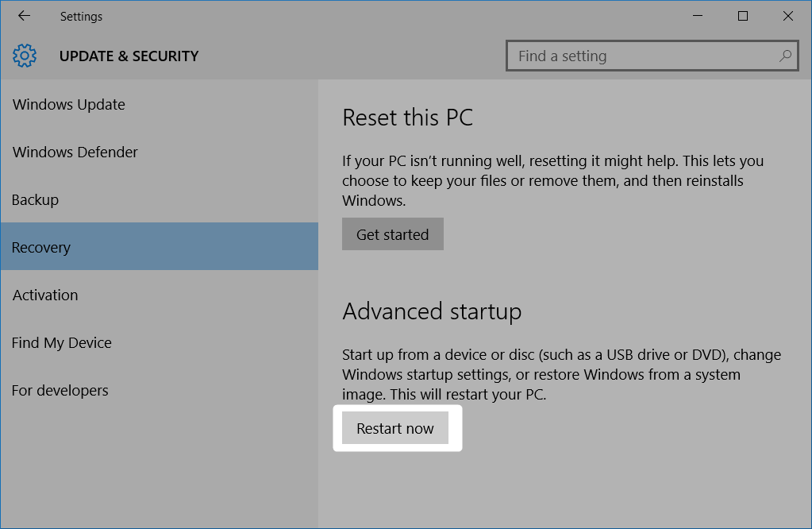Maximize the Settings window
Viewport: 812px width, 529px height.
coord(743,16)
